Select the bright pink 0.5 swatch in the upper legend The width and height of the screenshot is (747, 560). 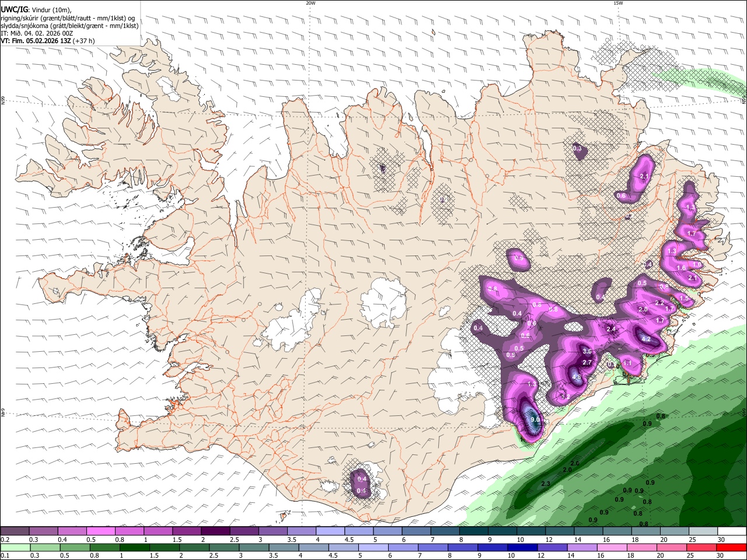(100, 531)
